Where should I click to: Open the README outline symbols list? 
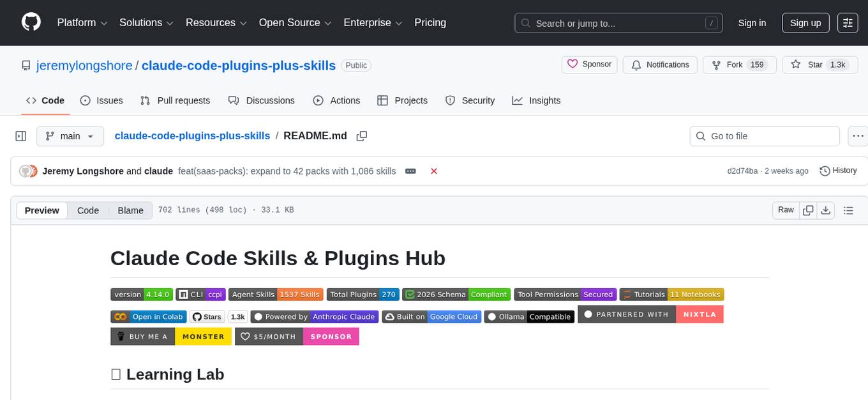tap(849, 210)
